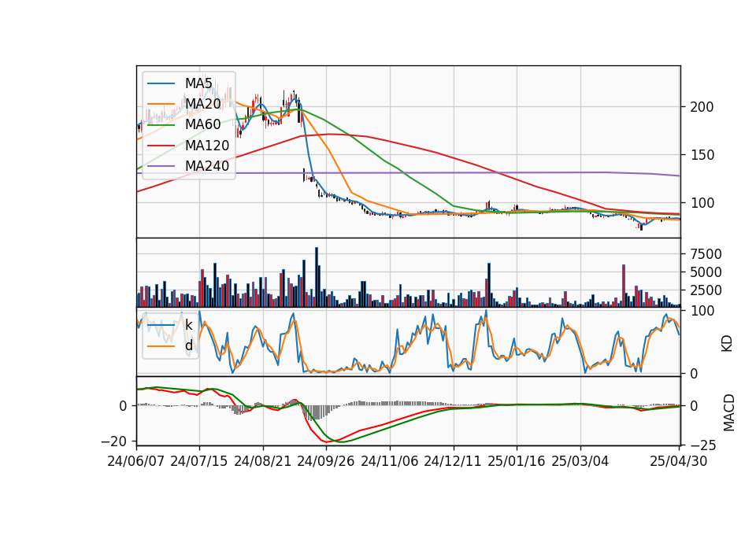Viewport: 756px width, 543px height.
Task: Click the 24/08/21 date label
Action: pos(263,461)
